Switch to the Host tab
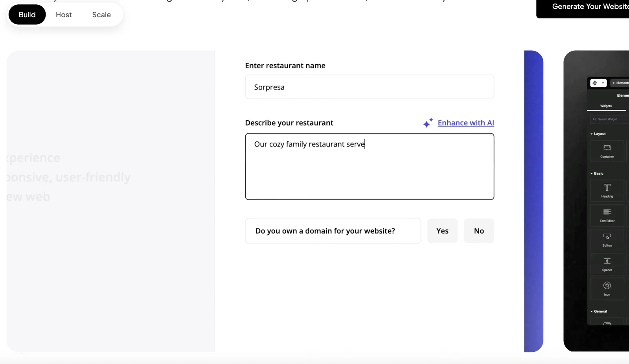Image resolution: width=629 pixels, height=364 pixels. (x=64, y=15)
